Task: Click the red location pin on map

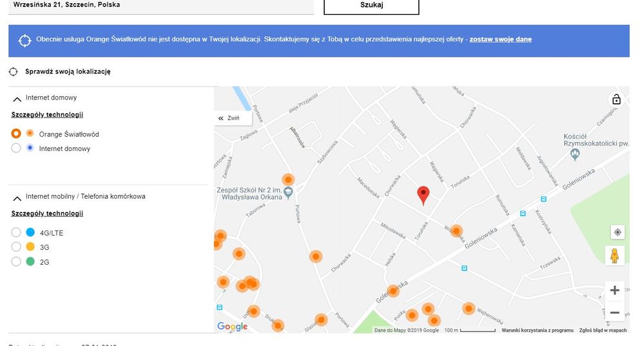Action: [x=423, y=195]
